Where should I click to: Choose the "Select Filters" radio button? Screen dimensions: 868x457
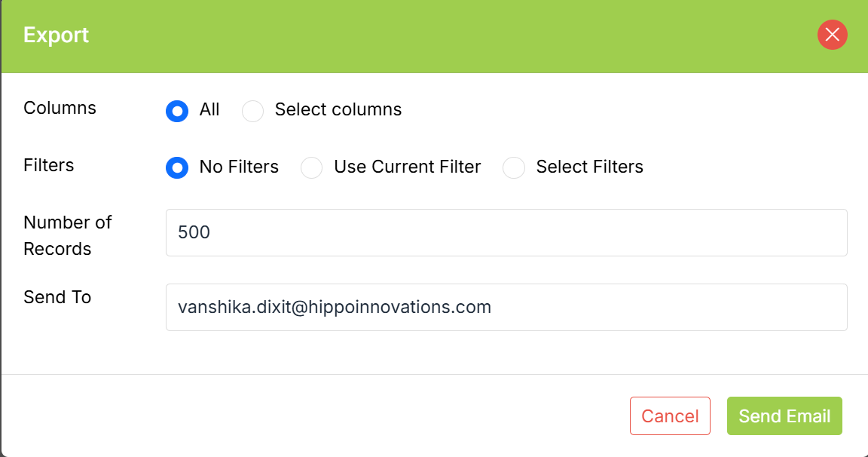coord(514,167)
